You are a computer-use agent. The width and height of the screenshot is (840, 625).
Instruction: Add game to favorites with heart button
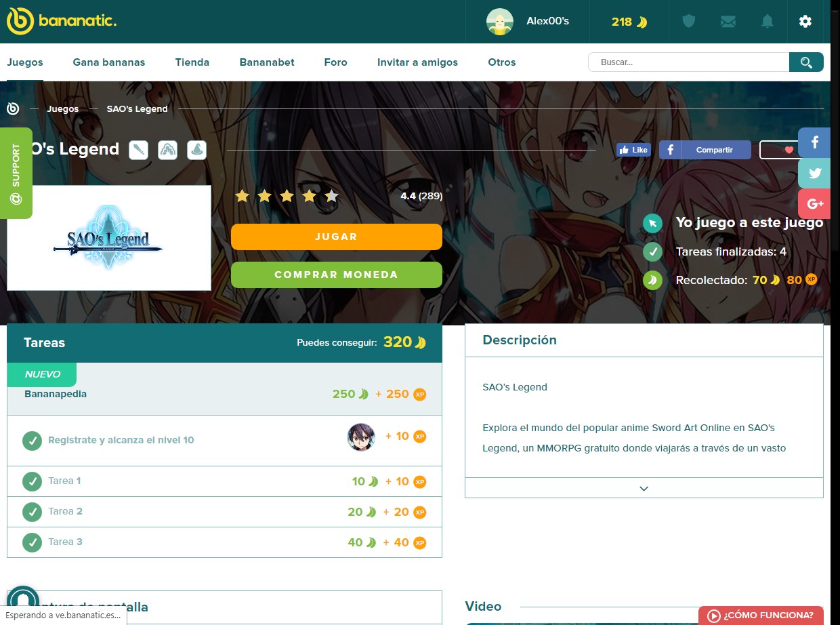point(780,150)
